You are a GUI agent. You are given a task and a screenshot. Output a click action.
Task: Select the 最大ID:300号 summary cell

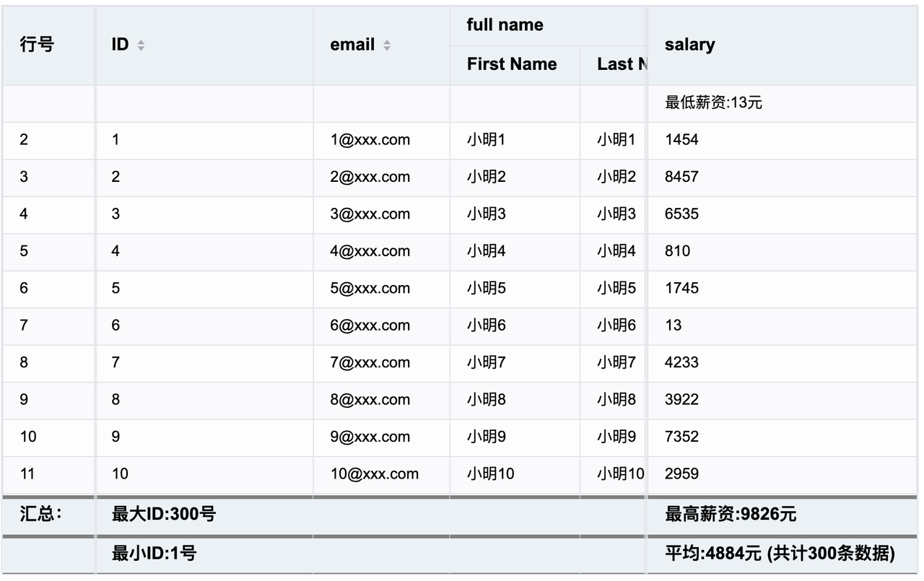(x=164, y=515)
